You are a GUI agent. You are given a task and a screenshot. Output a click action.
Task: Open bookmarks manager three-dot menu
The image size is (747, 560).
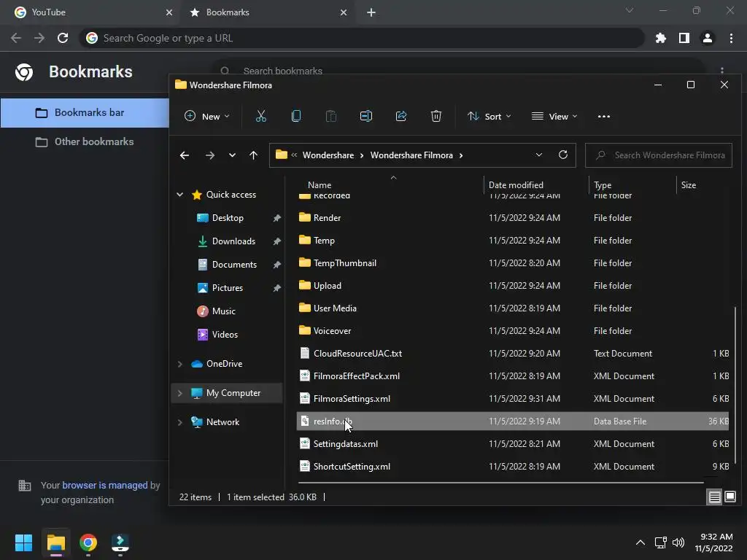[722, 71]
